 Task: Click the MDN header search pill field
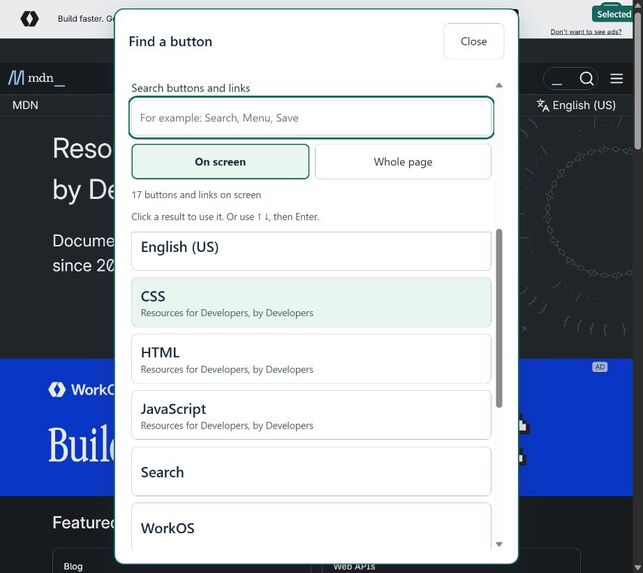pos(570,78)
